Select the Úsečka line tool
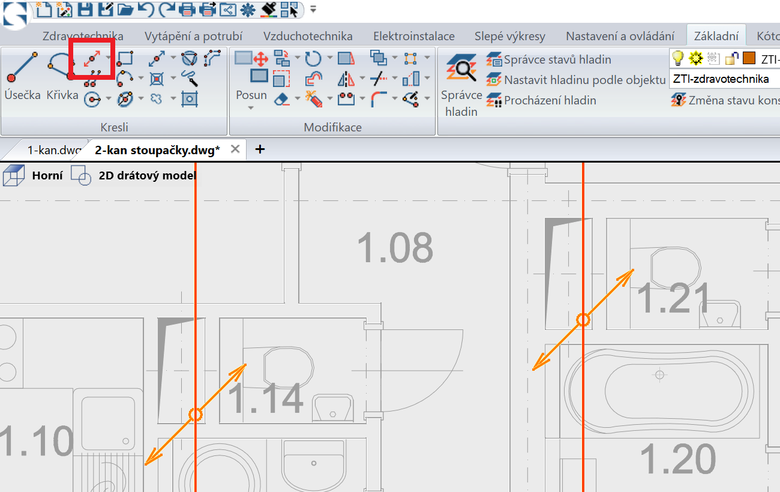The height and width of the screenshot is (492, 780). pos(22,75)
